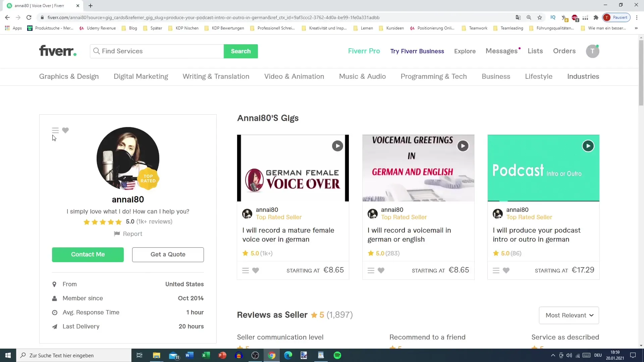The width and height of the screenshot is (644, 362).
Task: Open Chrome three-dot menu
Action: [x=637, y=17]
